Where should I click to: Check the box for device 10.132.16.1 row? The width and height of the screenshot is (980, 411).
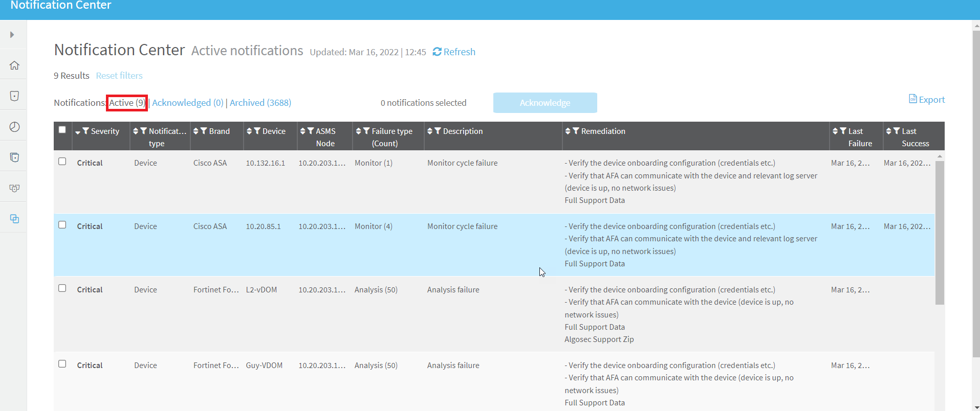pos(62,162)
